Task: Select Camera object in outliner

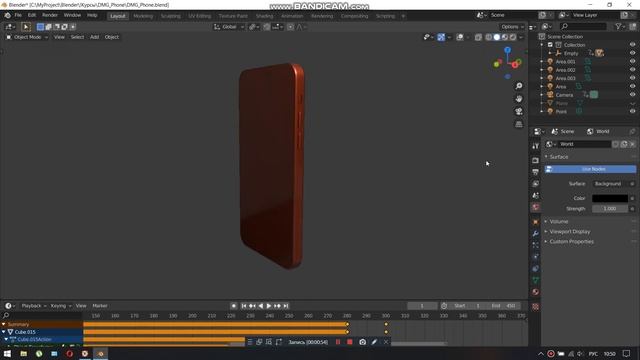Action: pyautogui.click(x=564, y=95)
